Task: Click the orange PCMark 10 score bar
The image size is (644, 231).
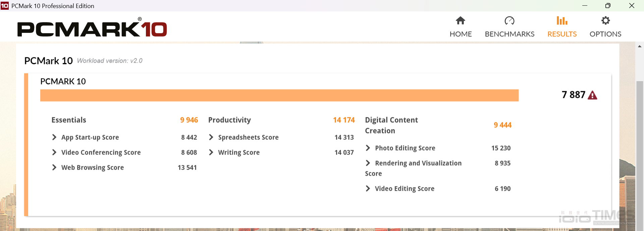Action: (x=279, y=95)
